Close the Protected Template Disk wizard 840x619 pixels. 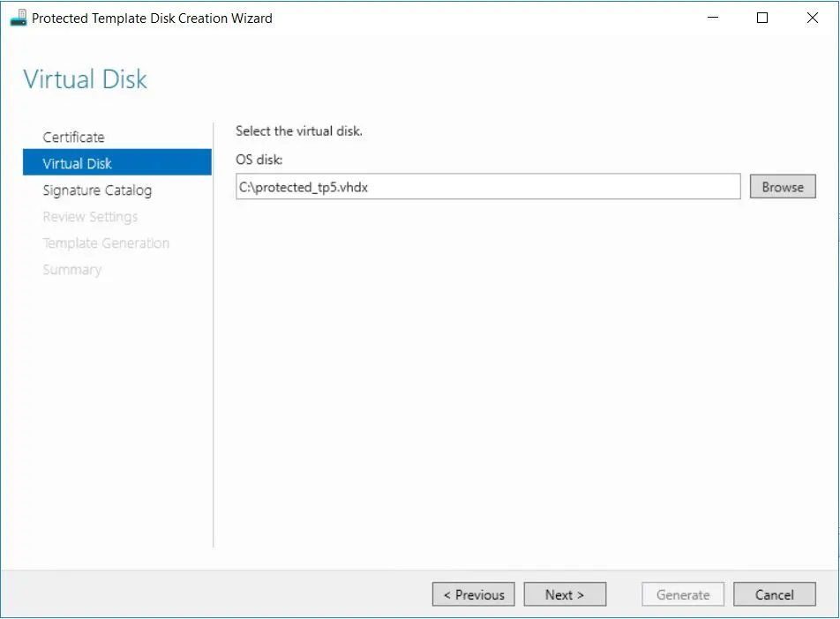tap(813, 18)
